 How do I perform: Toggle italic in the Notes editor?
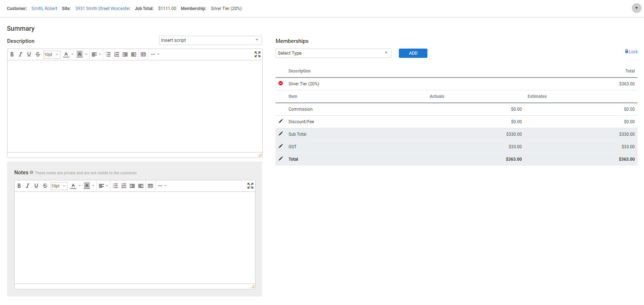28,186
